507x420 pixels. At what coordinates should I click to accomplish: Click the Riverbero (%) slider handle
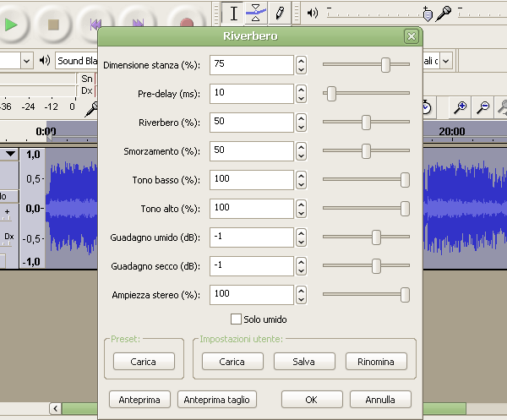click(366, 123)
